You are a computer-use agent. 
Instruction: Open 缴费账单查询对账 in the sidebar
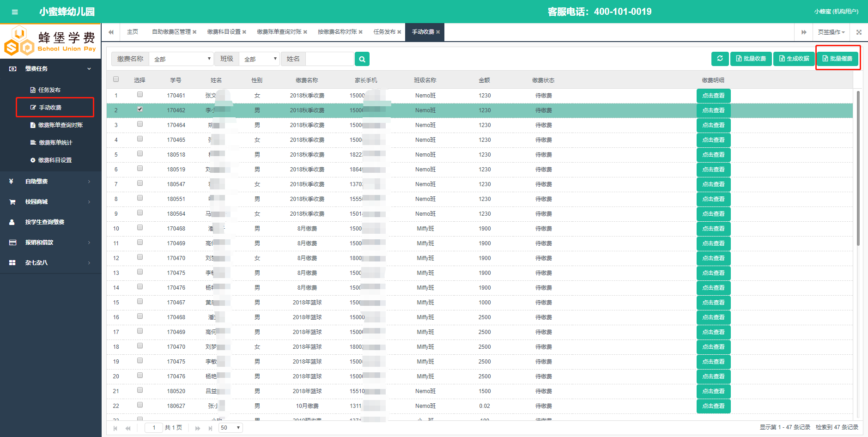click(61, 125)
